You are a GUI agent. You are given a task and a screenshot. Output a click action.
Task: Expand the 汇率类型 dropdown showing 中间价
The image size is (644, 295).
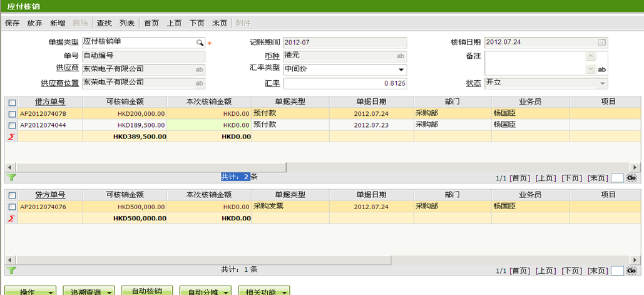pyautogui.click(x=401, y=70)
